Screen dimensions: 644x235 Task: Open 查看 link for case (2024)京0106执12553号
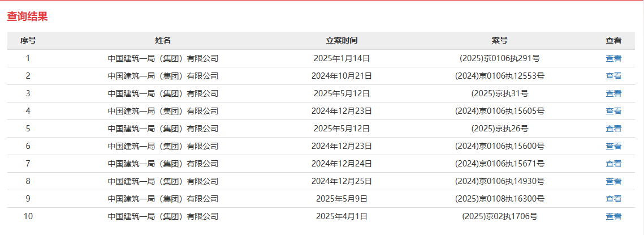pos(613,76)
